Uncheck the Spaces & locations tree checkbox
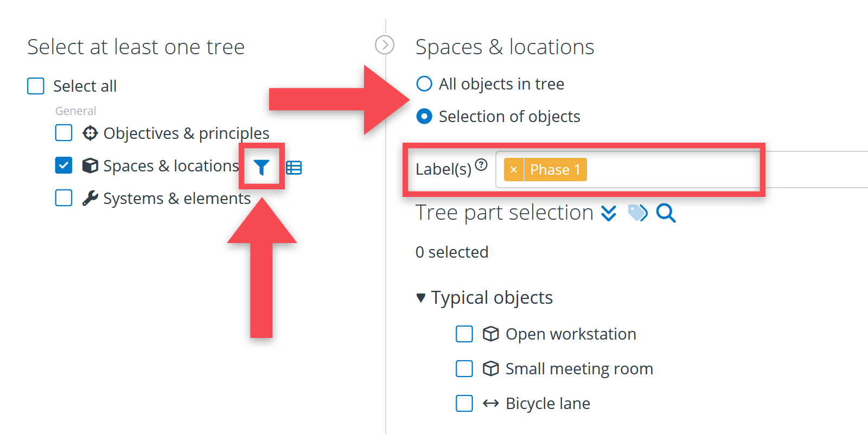Viewport: 868px width, 434px height. (x=64, y=165)
